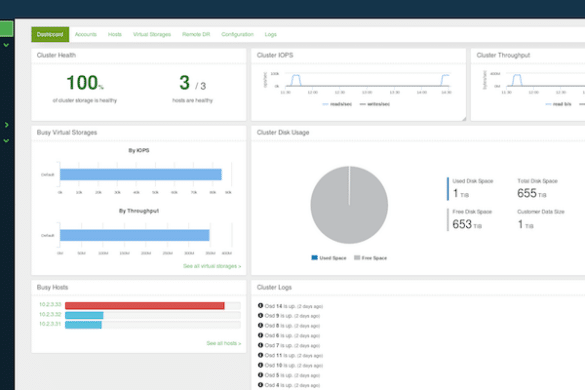Click info icon beside 'Osd 10 is up'
Viewport: 585px width, 390px height.
pyautogui.click(x=260, y=365)
